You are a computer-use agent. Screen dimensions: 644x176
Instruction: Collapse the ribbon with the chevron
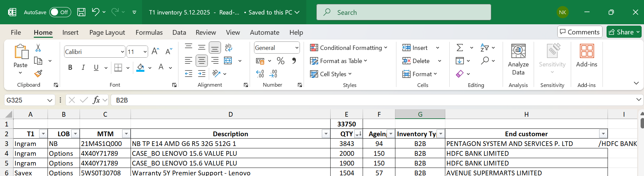(636, 83)
